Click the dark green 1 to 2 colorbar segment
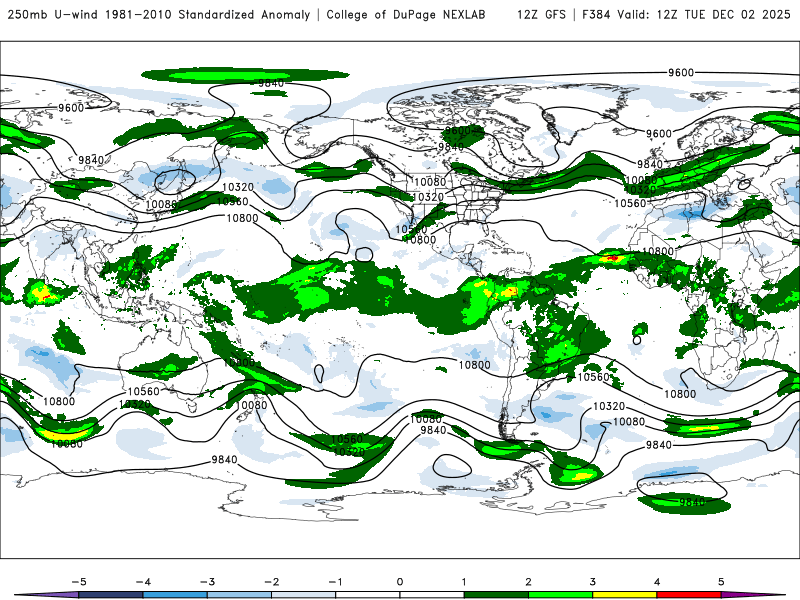The image size is (800, 600). (x=496, y=595)
